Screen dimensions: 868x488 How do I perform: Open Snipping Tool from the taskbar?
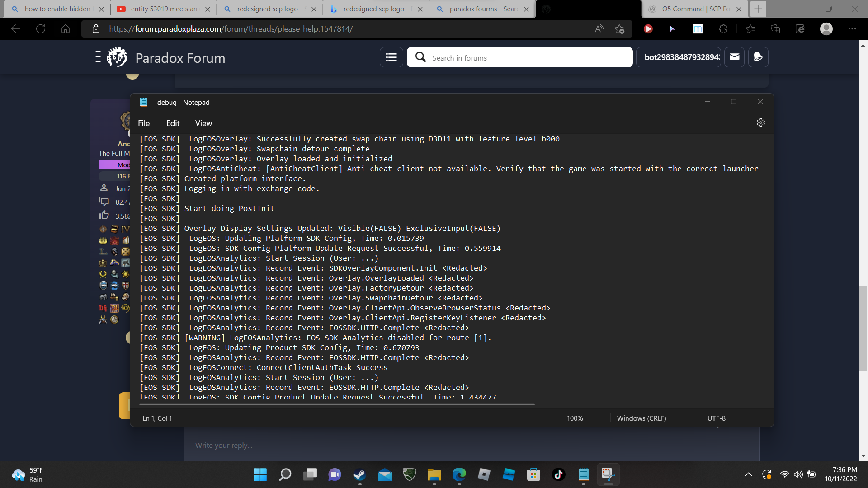pos(608,474)
